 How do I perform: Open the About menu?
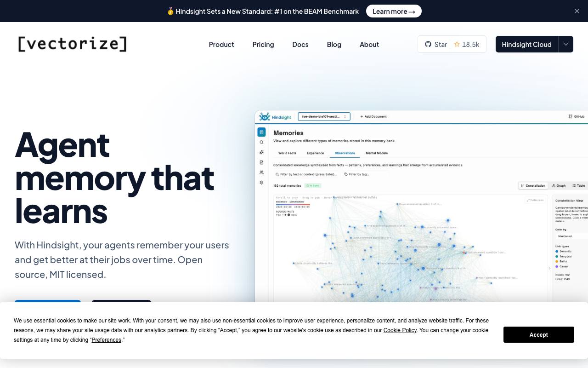pos(369,44)
